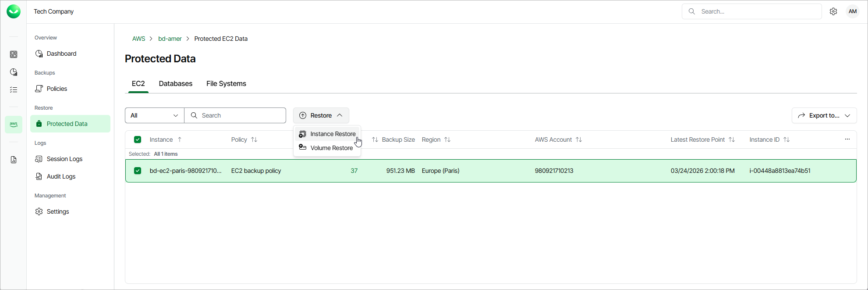
Task: Click the three-dot column options icon
Action: click(847, 140)
